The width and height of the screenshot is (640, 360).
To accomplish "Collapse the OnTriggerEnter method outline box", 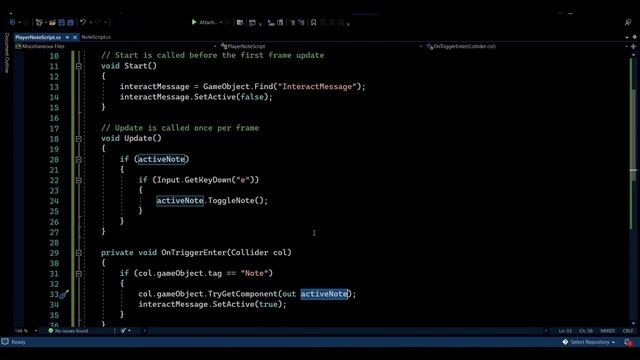I will (x=78, y=253).
